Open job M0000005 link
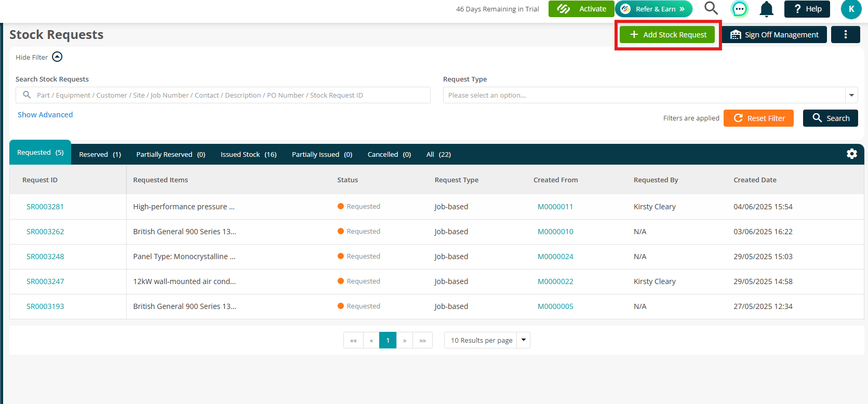The height and width of the screenshot is (404, 868). [x=555, y=306]
